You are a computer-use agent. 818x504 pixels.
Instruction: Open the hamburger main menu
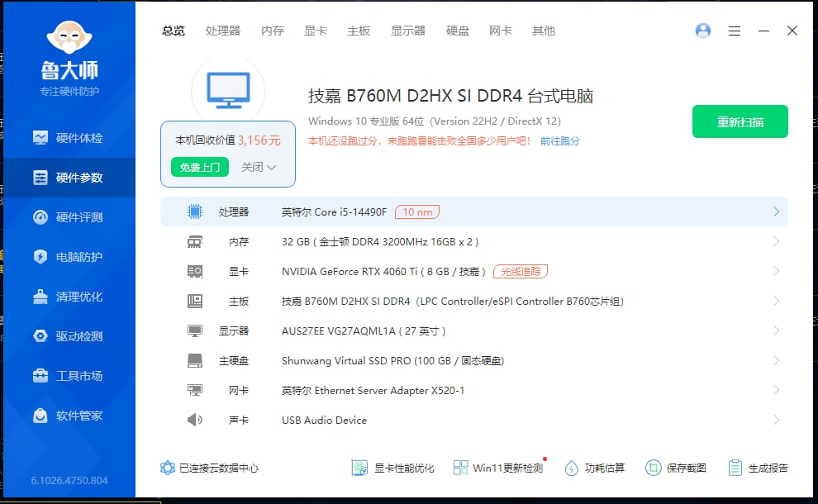pyautogui.click(x=734, y=31)
